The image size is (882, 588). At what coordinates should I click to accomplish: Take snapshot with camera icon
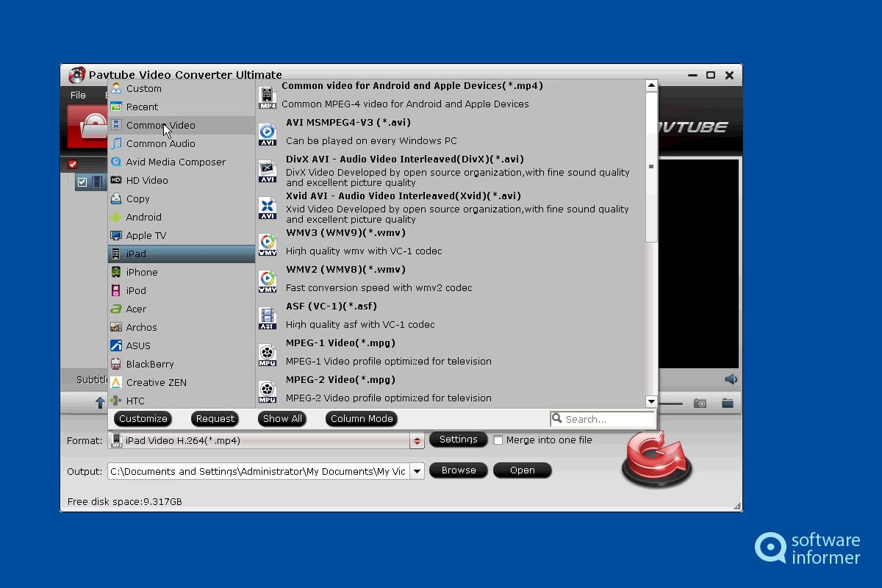tap(700, 403)
